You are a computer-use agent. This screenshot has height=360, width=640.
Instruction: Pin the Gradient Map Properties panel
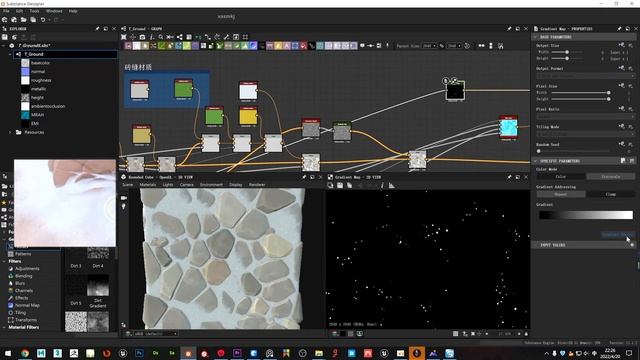tap(619, 29)
